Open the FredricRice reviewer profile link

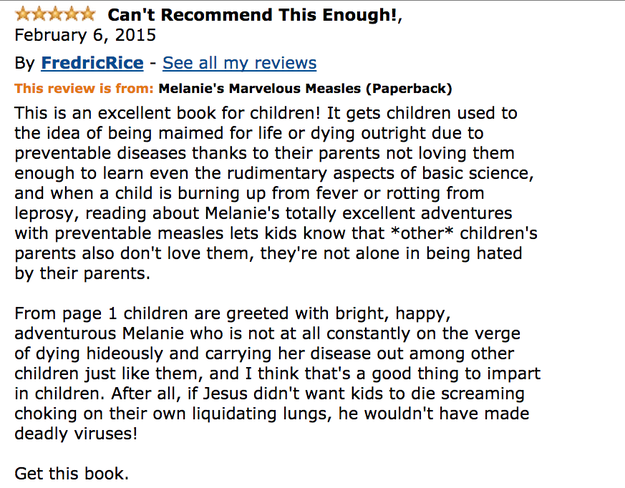pos(92,63)
